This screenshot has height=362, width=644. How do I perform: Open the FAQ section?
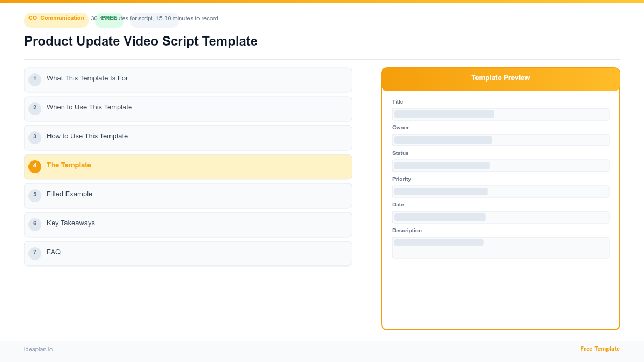[x=188, y=254]
